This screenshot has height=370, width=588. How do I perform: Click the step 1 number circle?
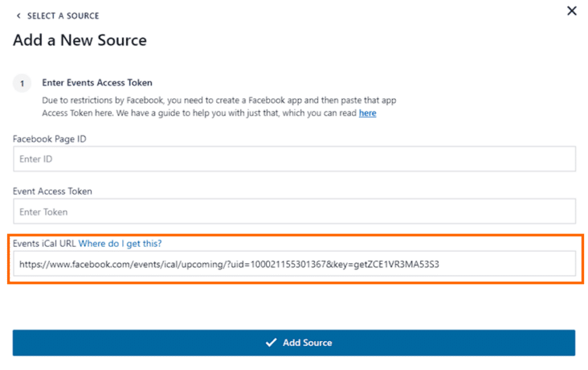click(22, 83)
